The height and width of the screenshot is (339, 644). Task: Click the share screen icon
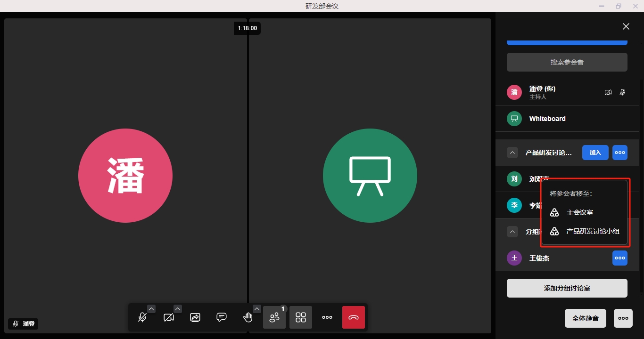tap(195, 317)
